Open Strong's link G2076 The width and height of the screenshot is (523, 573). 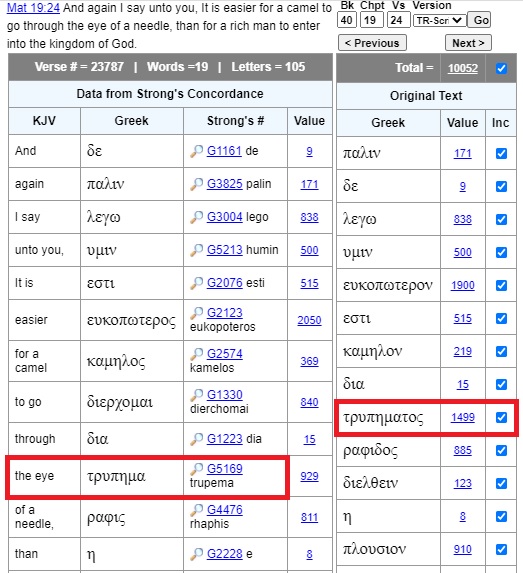point(224,282)
